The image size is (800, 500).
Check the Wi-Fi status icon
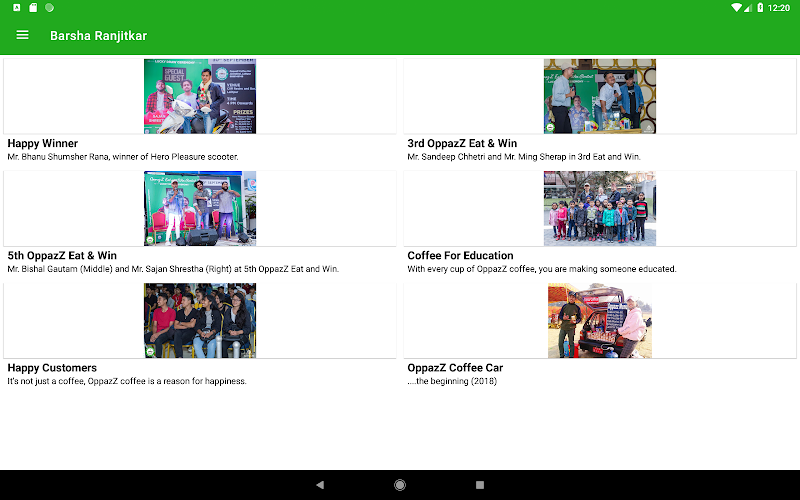(x=736, y=8)
